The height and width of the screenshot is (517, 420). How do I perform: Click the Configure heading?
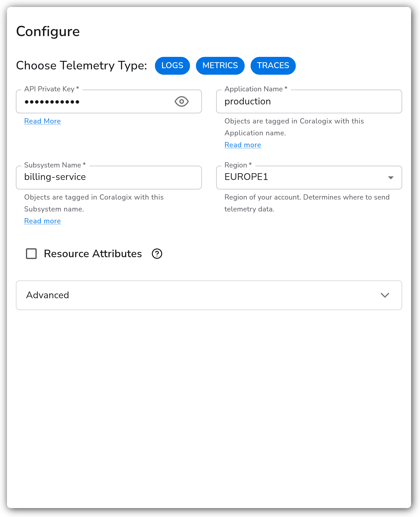tap(48, 32)
